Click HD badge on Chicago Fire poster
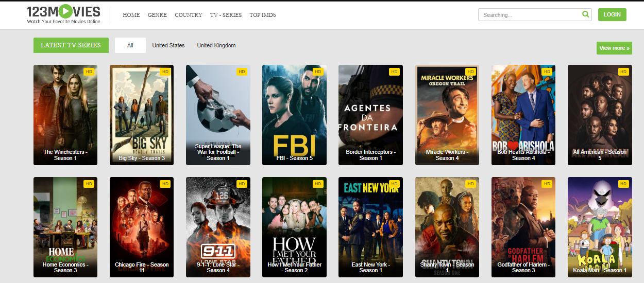The image size is (644, 283). click(165, 184)
